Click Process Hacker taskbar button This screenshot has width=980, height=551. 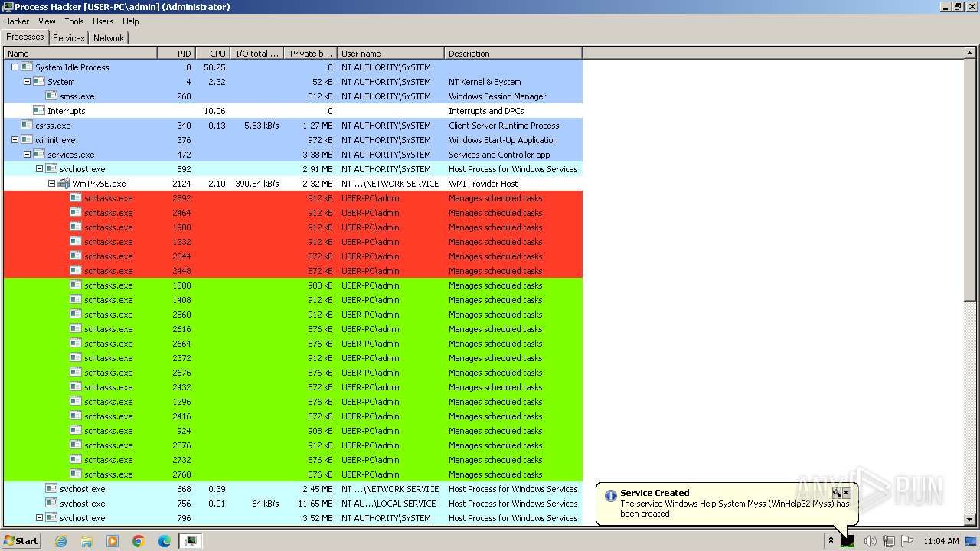191,541
